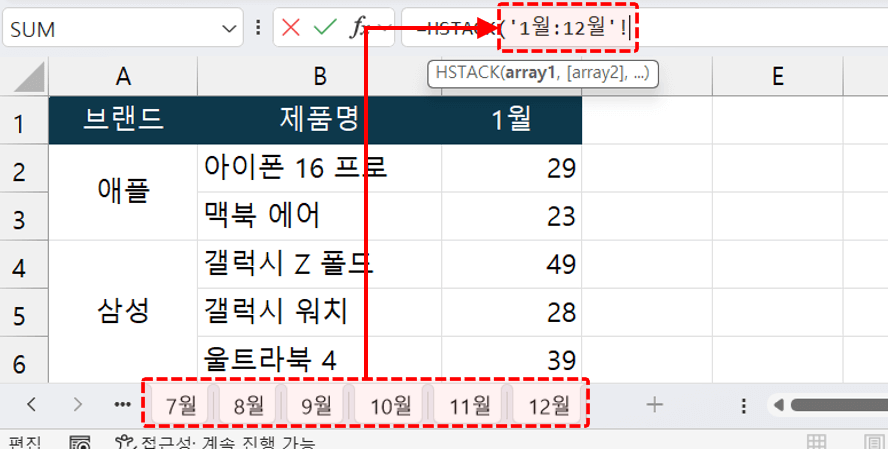
Task: Click the macro recording icon in status bar
Action: 80,443
